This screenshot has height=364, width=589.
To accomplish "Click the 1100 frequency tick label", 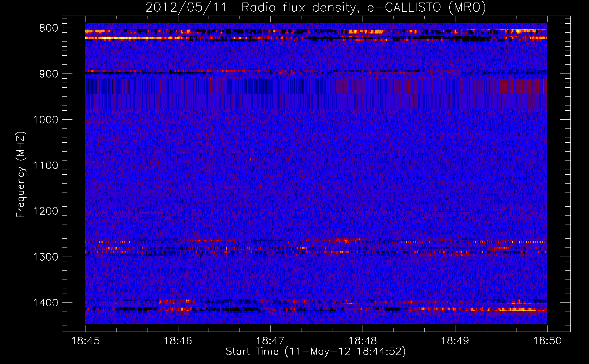I will 46,166.
